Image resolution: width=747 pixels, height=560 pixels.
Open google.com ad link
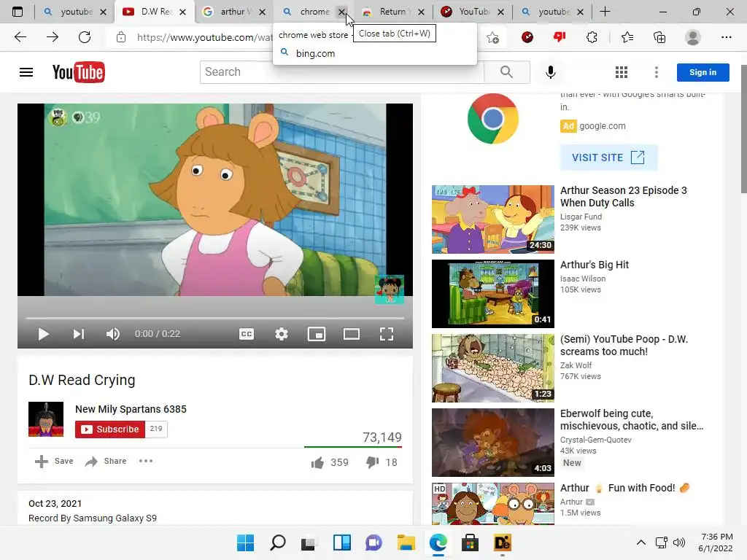602,126
